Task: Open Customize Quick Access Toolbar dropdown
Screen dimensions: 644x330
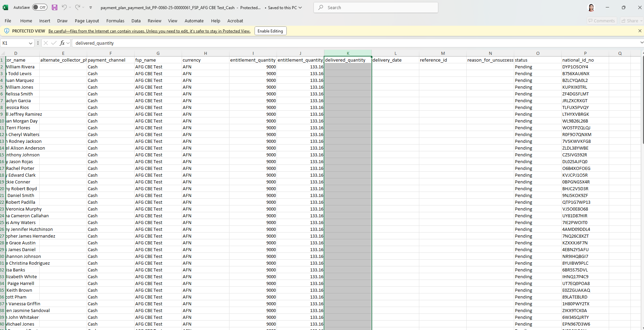Action: [x=90, y=7]
